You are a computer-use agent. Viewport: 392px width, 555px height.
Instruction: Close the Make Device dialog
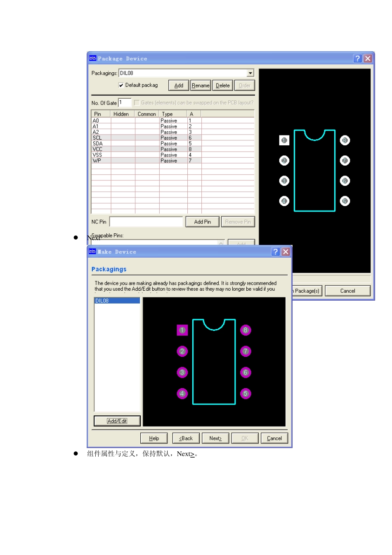point(286,252)
